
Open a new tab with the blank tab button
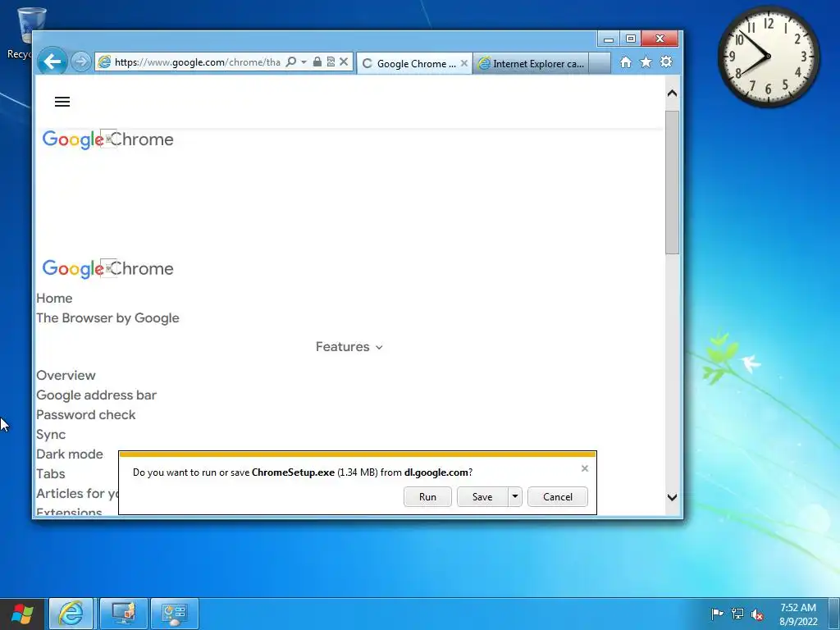(600, 63)
